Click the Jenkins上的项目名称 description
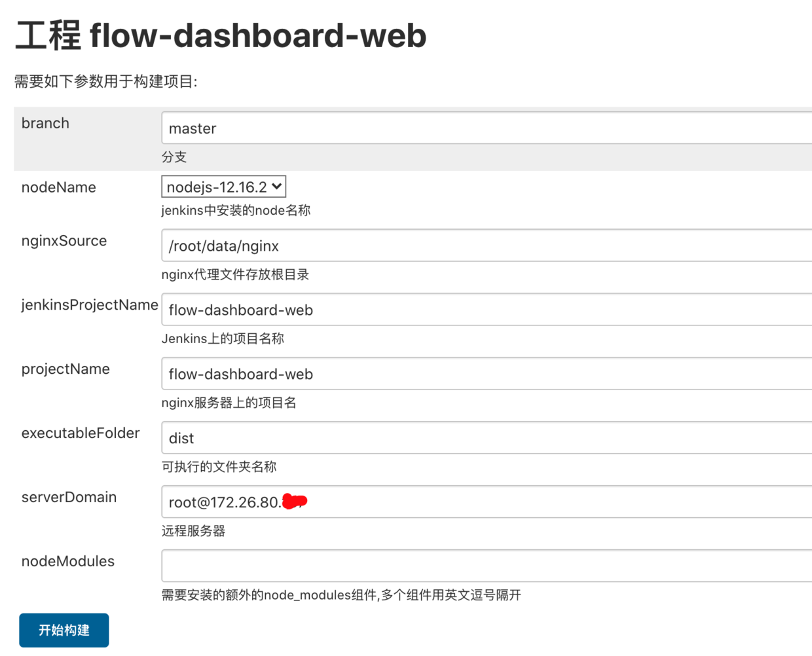 [223, 338]
